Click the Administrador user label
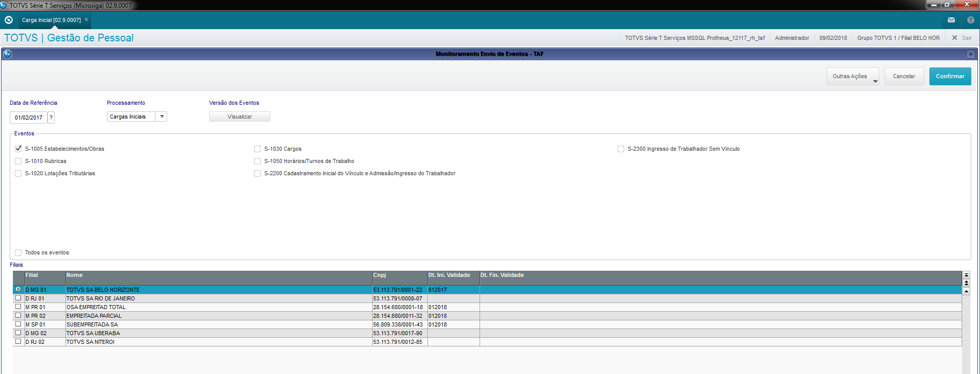The image size is (980, 374). [792, 38]
